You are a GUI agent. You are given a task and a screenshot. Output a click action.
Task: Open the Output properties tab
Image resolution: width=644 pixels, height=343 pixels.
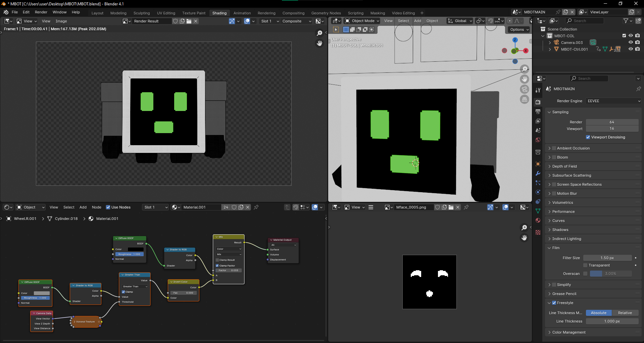(538, 111)
